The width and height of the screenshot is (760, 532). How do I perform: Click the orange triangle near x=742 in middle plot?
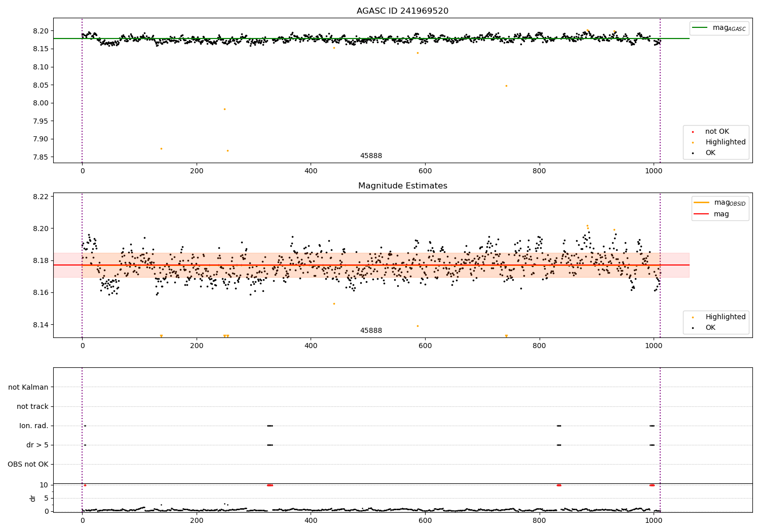point(506,336)
